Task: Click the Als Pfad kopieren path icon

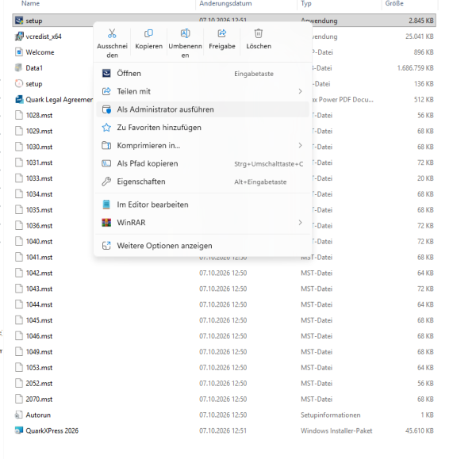Action: tap(106, 163)
